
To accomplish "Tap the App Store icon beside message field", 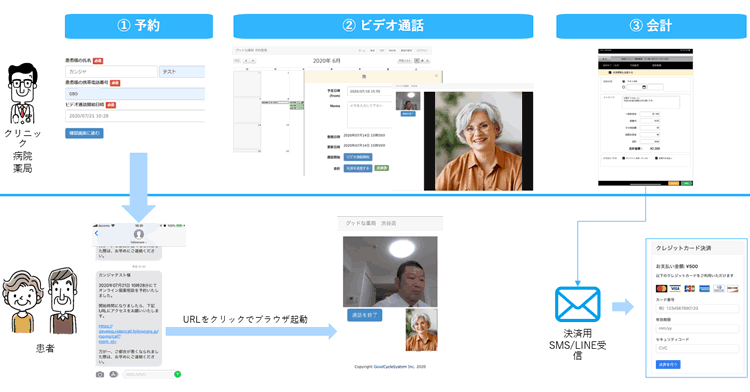I will click(113, 374).
